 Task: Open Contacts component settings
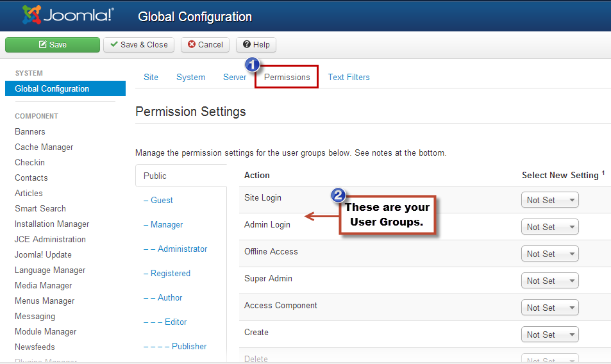tap(31, 178)
